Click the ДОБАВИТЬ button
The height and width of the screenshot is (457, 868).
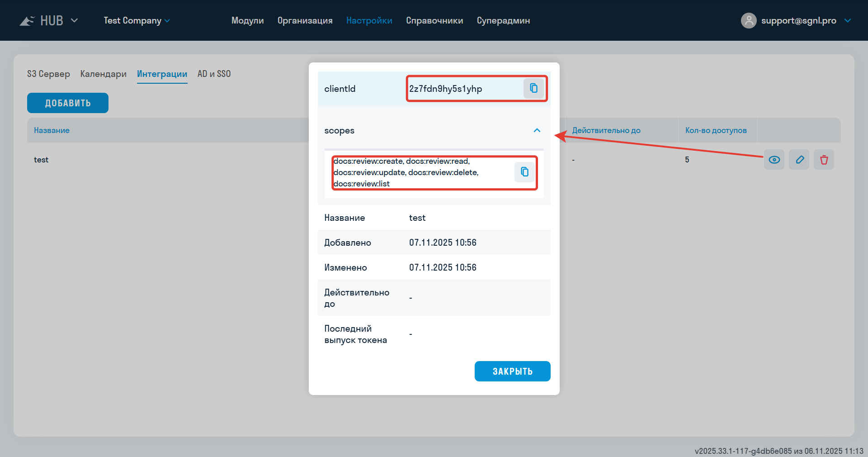(68, 103)
